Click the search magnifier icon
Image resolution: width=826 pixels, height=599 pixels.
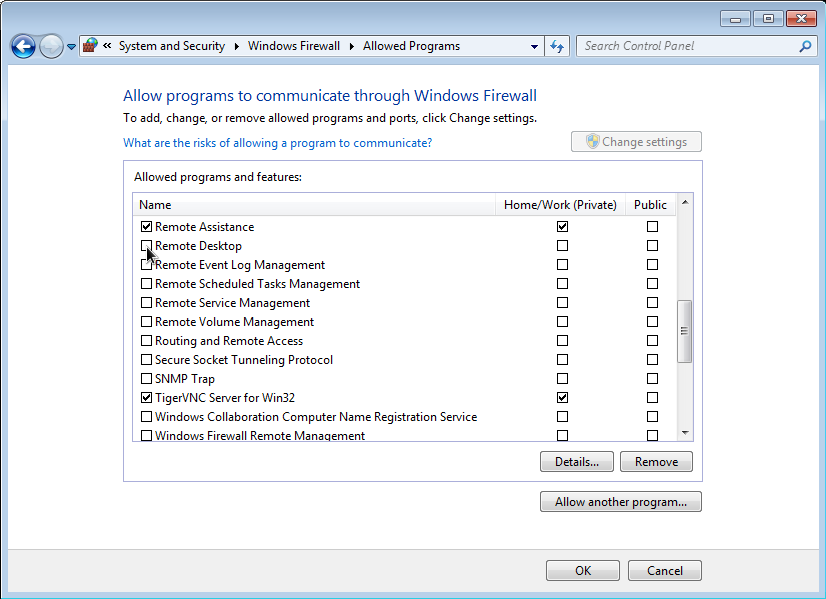805,46
